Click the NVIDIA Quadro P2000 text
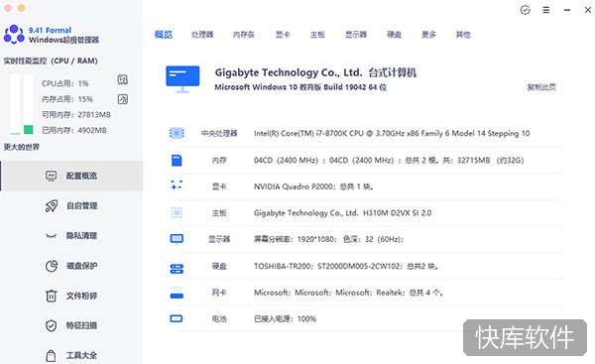This screenshot has width=595, height=364. click(x=313, y=186)
